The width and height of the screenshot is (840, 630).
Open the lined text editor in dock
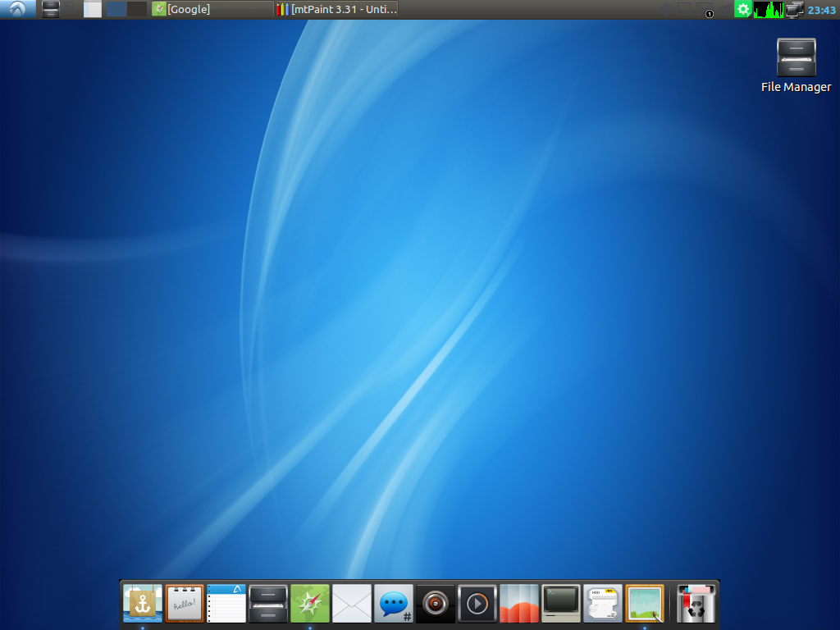[226, 604]
